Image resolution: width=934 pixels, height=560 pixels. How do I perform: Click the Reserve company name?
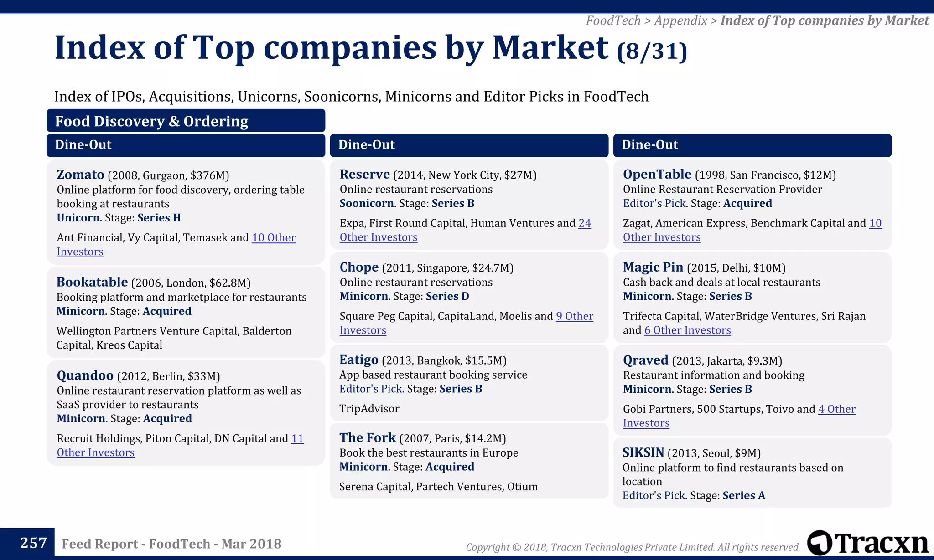pos(365,174)
